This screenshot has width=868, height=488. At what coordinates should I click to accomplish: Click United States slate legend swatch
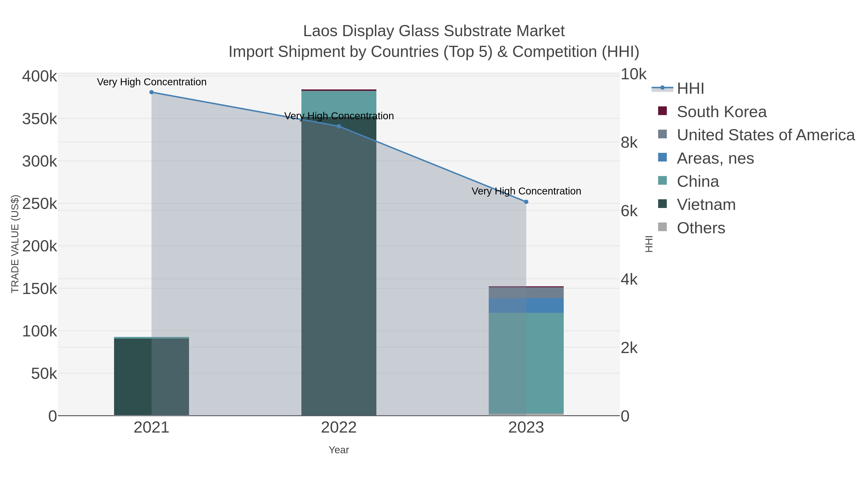click(663, 134)
